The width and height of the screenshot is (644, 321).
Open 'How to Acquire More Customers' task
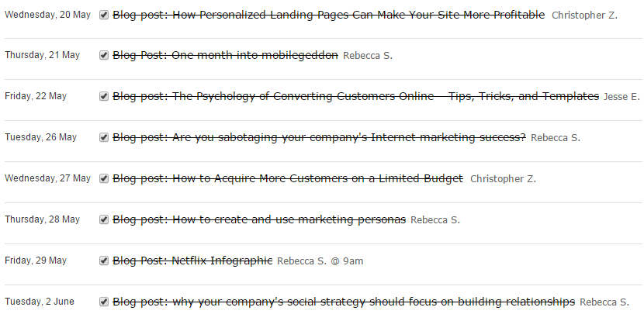[x=288, y=178]
